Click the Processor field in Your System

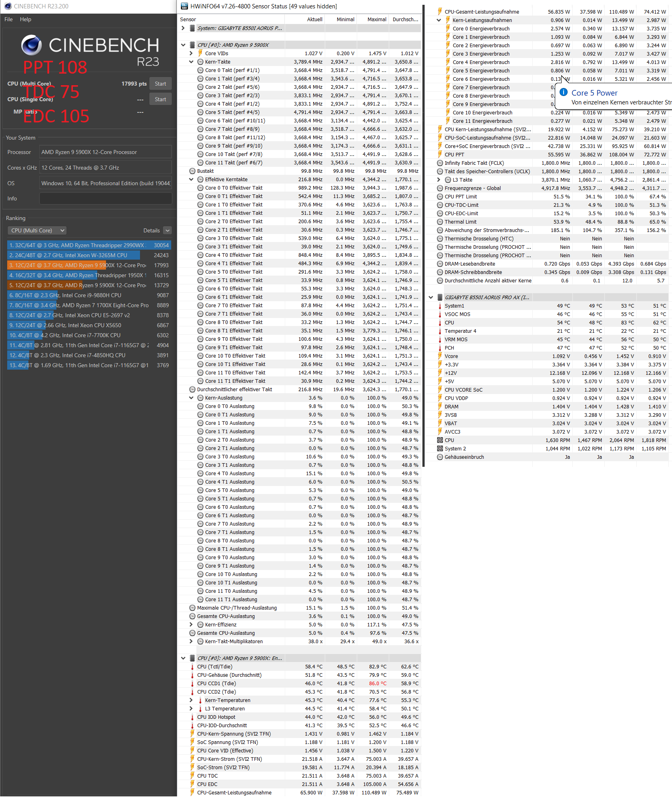point(106,152)
